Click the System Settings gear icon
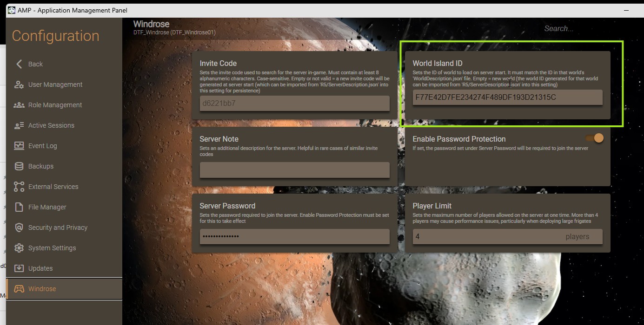The height and width of the screenshot is (325, 644). pyautogui.click(x=19, y=248)
